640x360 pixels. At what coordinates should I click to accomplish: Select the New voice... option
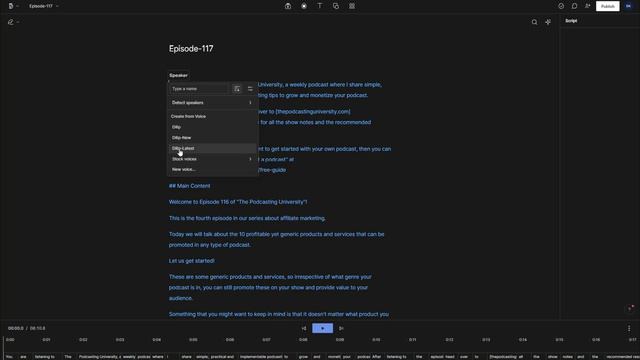[212, 169]
